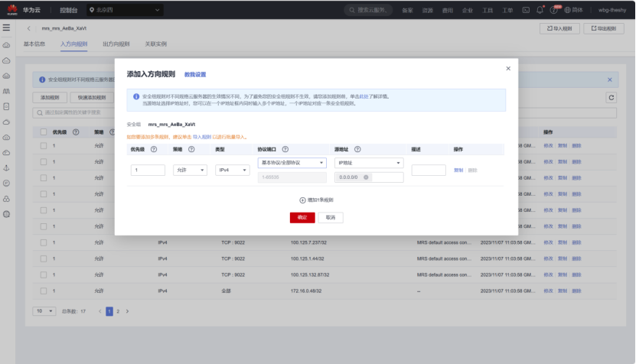The image size is (636, 364).
Task: Click 删除 for the 100.125.1.44/32 row
Action: coord(576,258)
